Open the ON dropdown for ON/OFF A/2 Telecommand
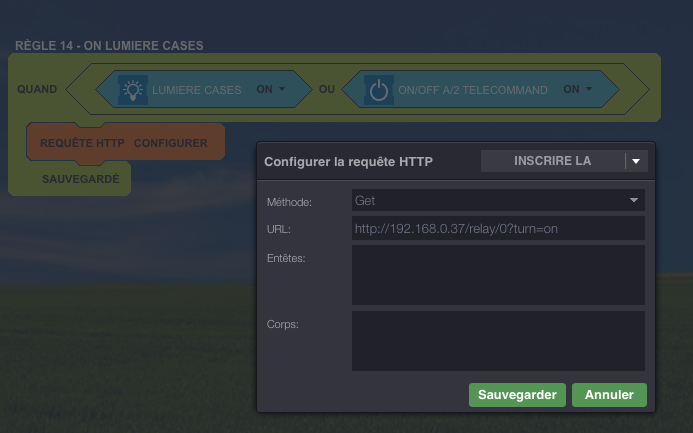Image resolution: width=693 pixels, height=433 pixels. [x=577, y=89]
